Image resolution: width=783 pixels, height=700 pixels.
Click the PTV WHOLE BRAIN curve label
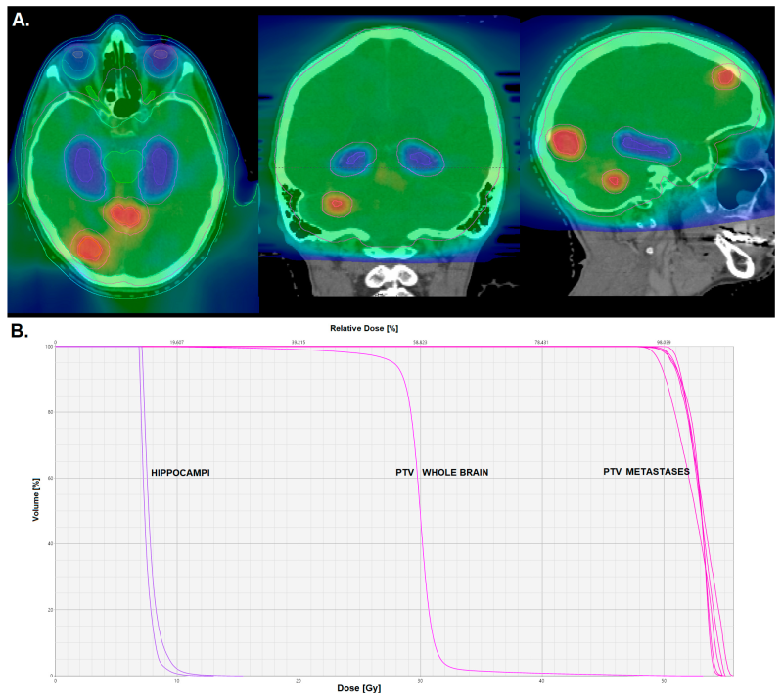pyautogui.click(x=444, y=471)
